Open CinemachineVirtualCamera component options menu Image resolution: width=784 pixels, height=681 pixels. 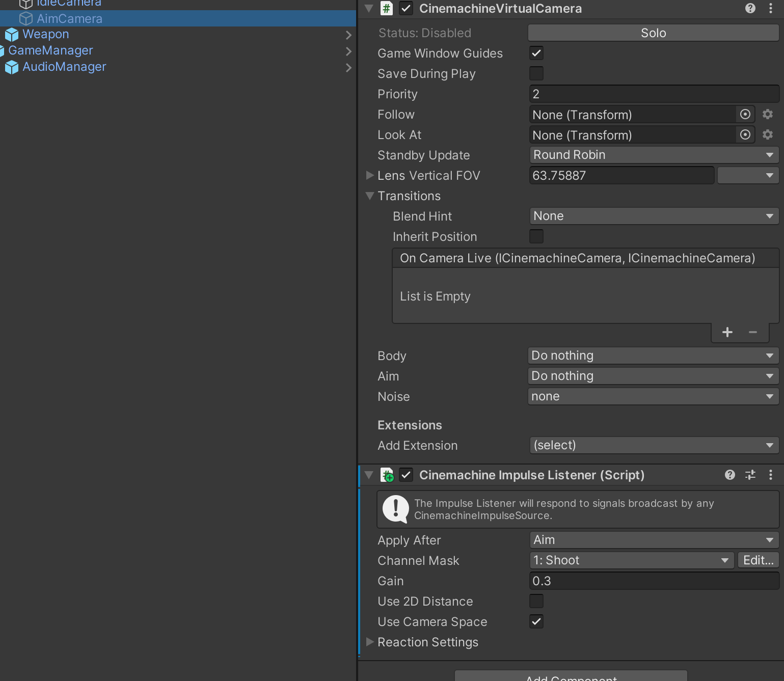[770, 8]
